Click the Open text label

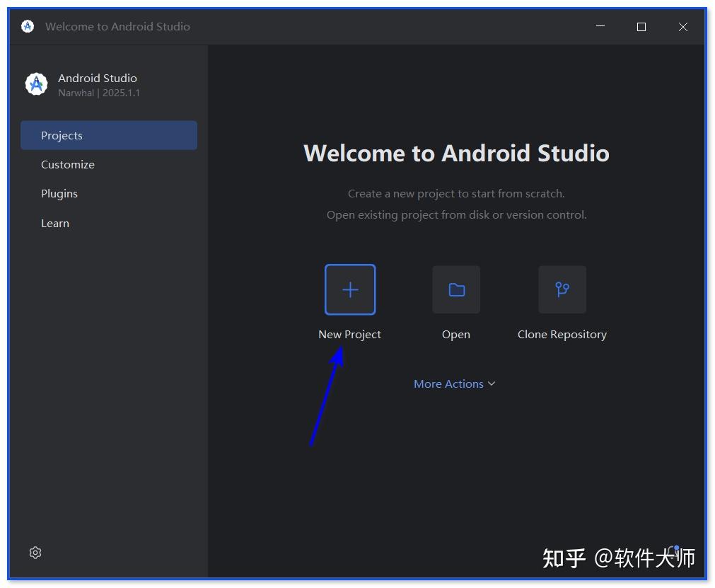pyautogui.click(x=455, y=334)
